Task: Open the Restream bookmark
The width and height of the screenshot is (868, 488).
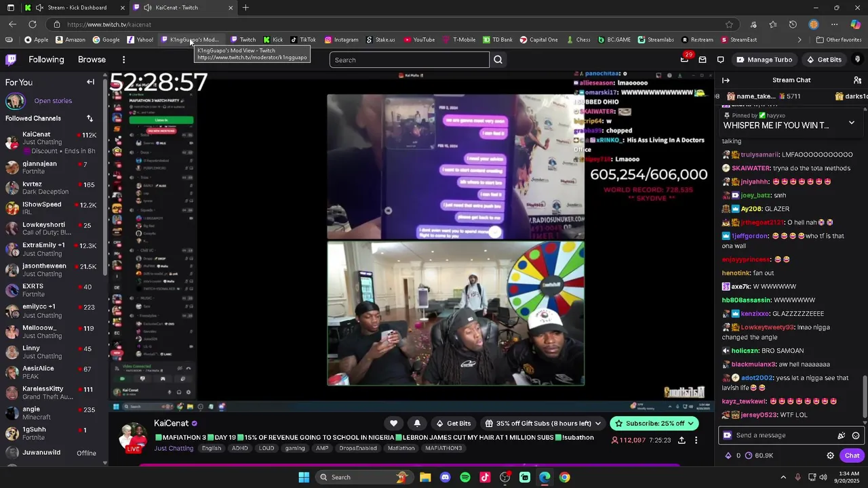Action: 697,40
